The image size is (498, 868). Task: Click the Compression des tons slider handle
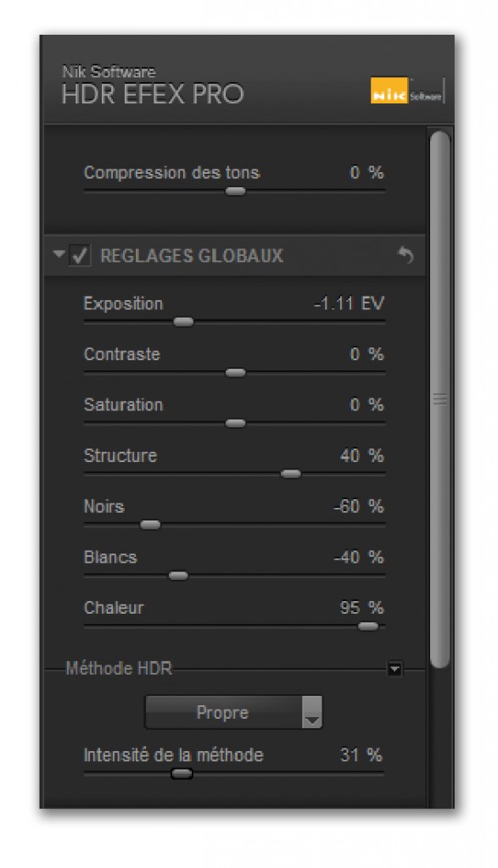click(x=236, y=191)
